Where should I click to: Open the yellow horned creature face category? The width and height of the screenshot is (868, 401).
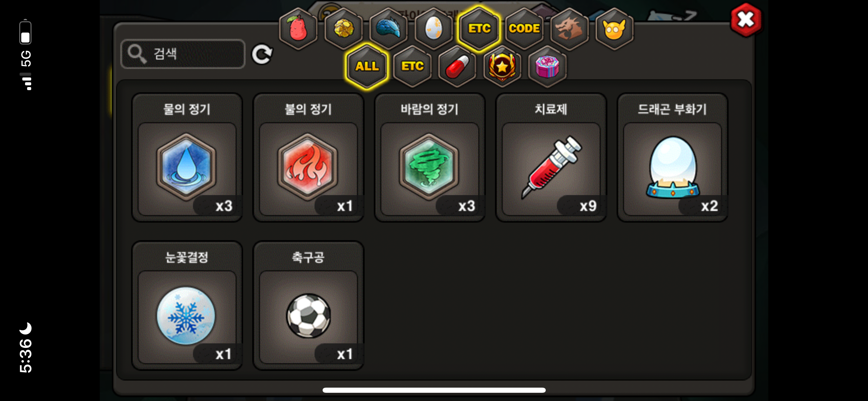(614, 28)
